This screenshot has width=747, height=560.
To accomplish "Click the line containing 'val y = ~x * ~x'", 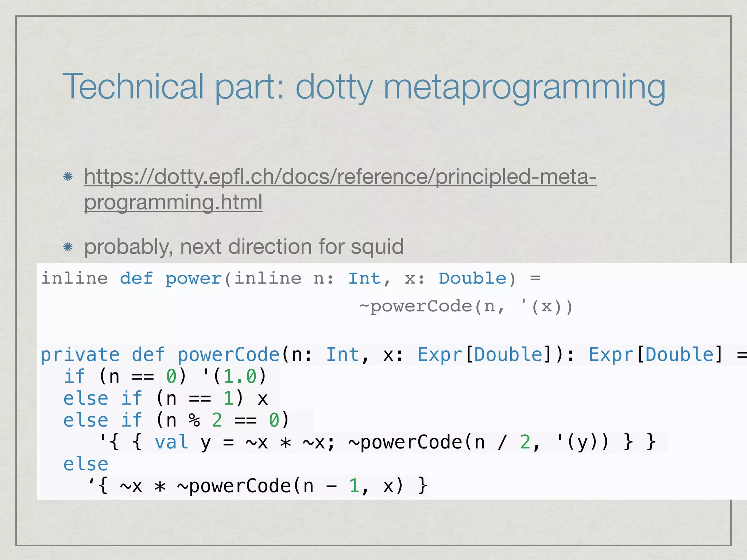I will click(378, 442).
